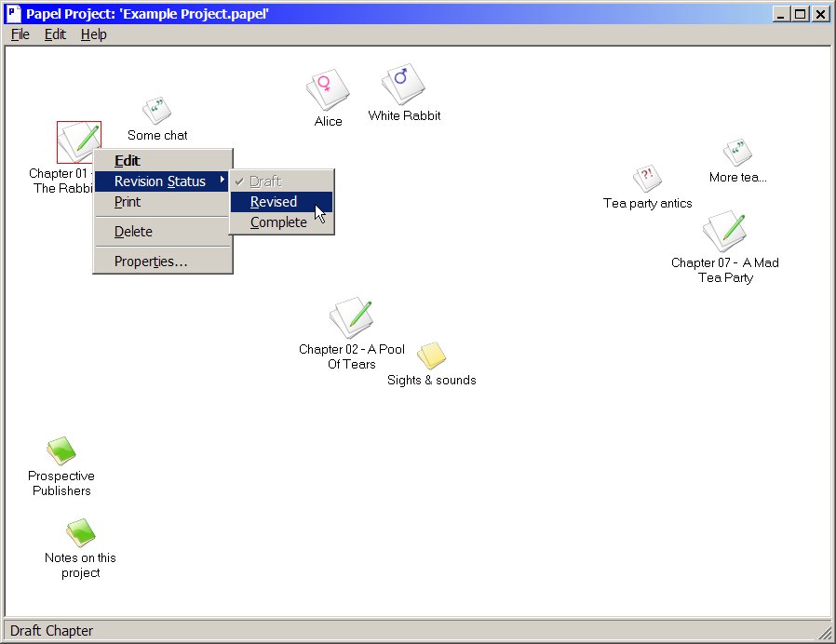Select the Tea party antics icon
Screen dimensions: 836x644
[x=647, y=179]
